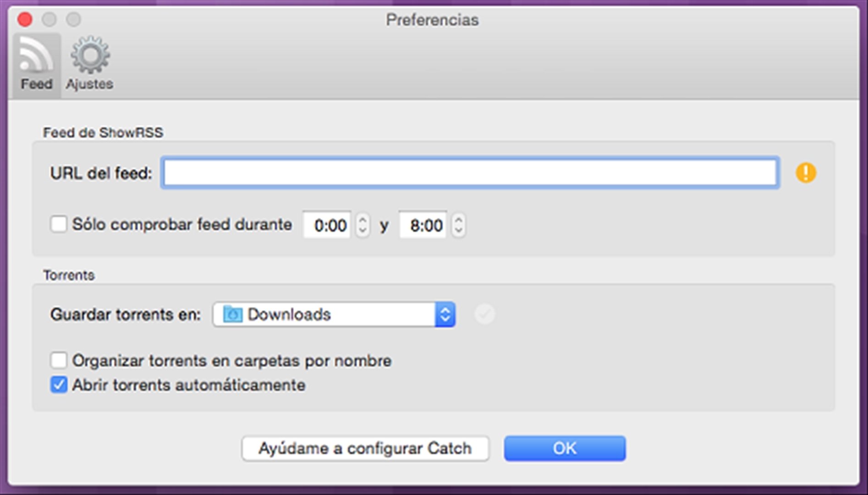Viewport: 868px width, 495px height.
Task: Switch to the Ajustes tab
Action: tap(90, 64)
